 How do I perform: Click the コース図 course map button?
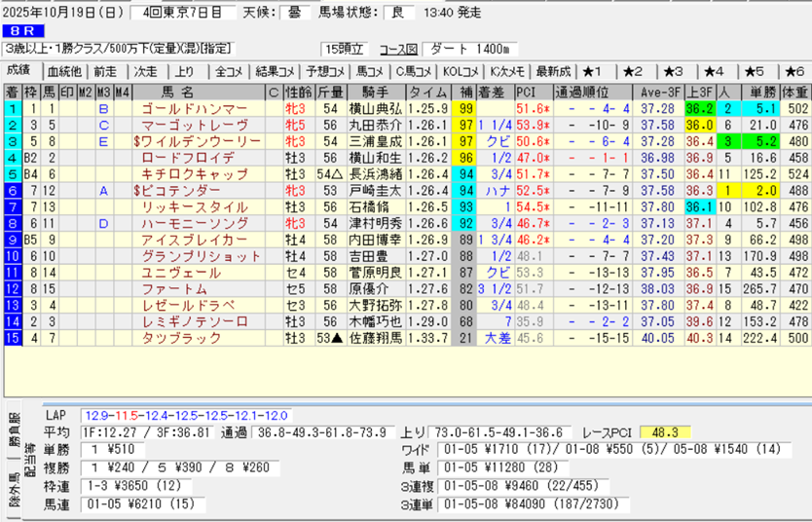point(398,49)
